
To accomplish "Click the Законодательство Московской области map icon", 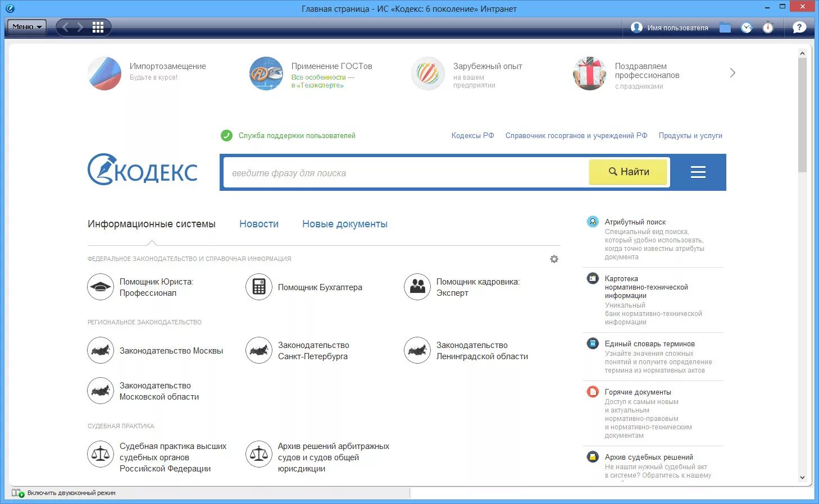I will coord(101,391).
